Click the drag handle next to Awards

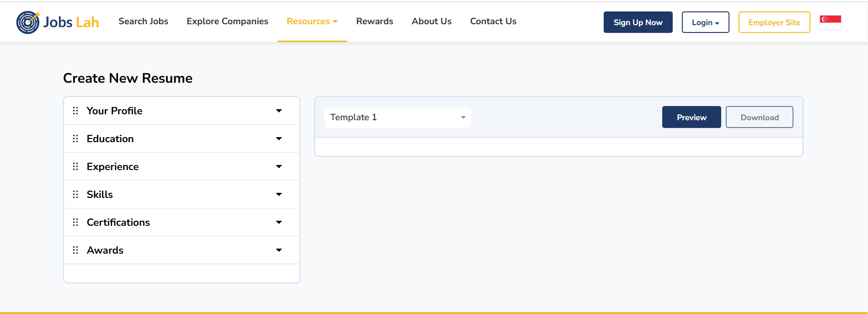pos(75,250)
